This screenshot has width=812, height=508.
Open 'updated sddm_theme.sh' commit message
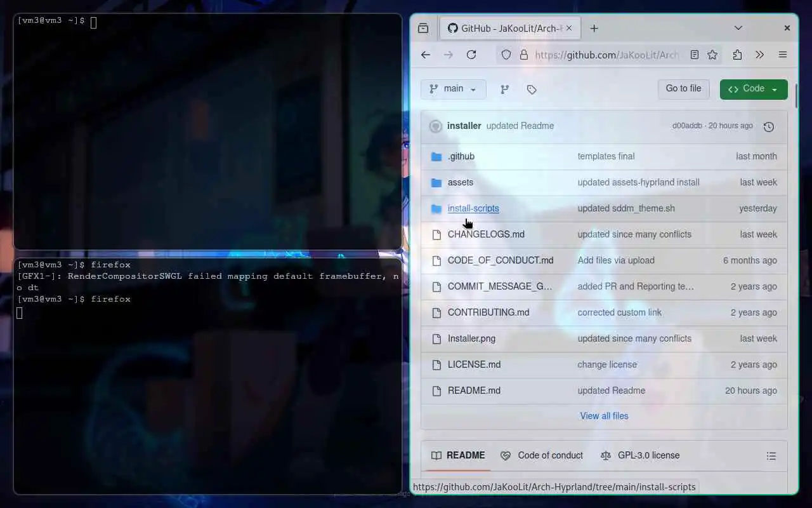click(626, 208)
